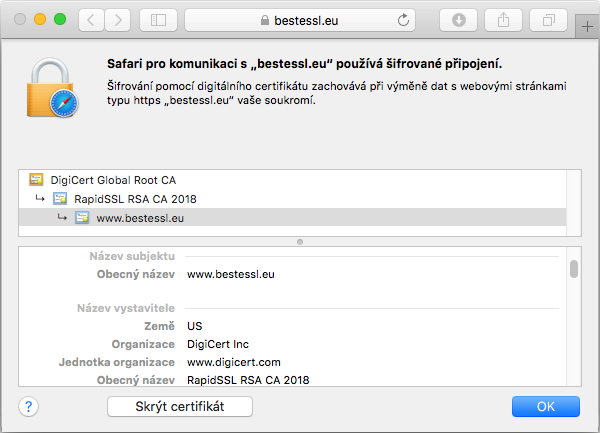The height and width of the screenshot is (433, 600).
Task: Zoom the window with the green button
Action: [x=60, y=19]
